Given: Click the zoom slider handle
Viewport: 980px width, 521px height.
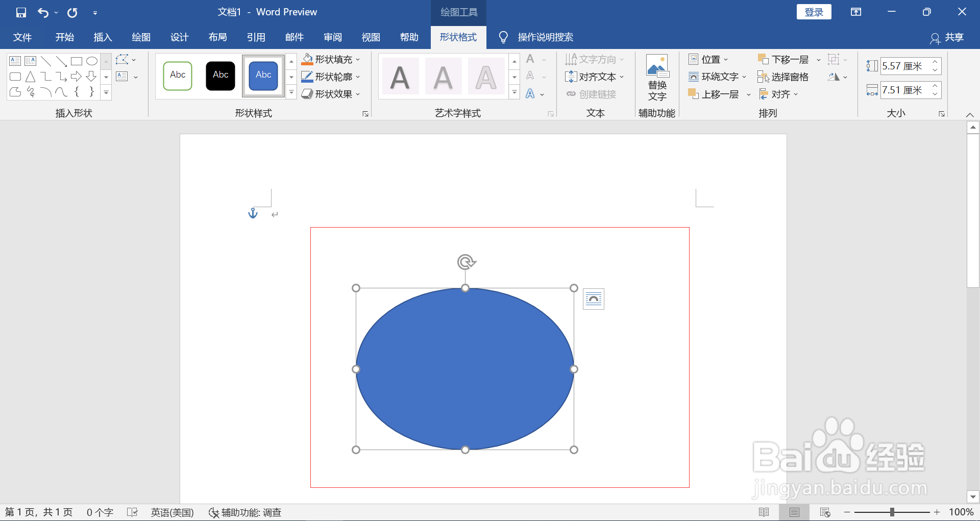Looking at the screenshot, I should [x=892, y=512].
